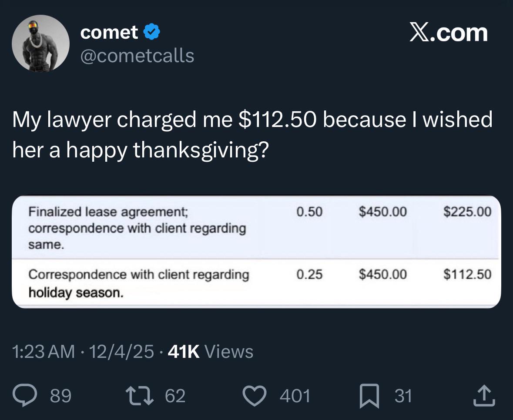Select the X.com logo
This screenshot has height=420, width=513.
point(449,32)
